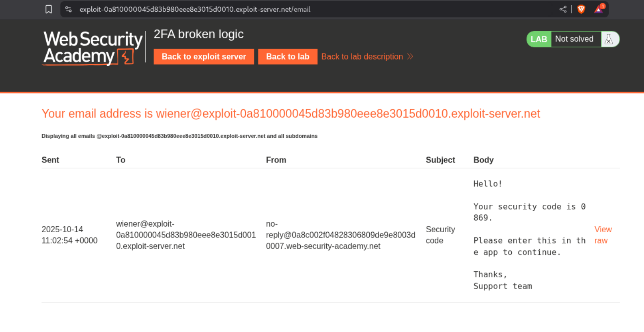Click the bookmark icon in the browser toolbar

(49, 9)
